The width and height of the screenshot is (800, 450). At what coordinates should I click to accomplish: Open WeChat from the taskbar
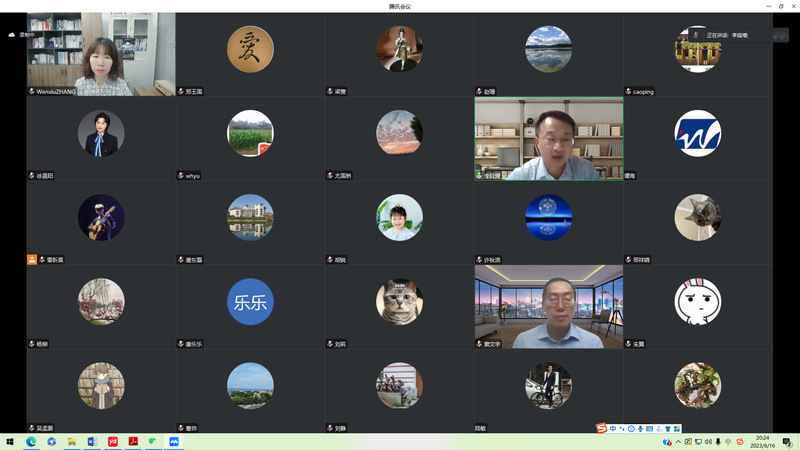pos(153,441)
